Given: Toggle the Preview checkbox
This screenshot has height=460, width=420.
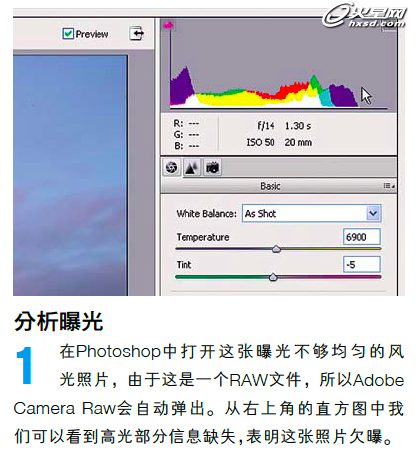Looking at the screenshot, I should [x=68, y=34].
